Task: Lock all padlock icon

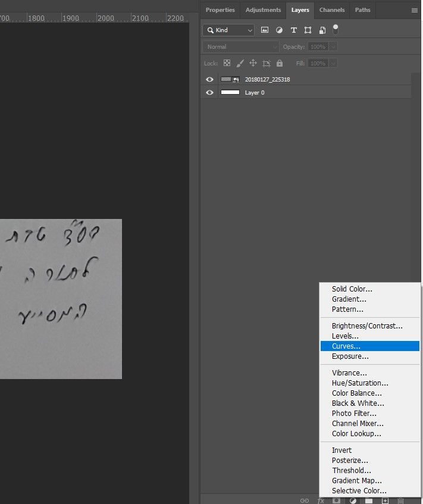Action: click(x=280, y=63)
